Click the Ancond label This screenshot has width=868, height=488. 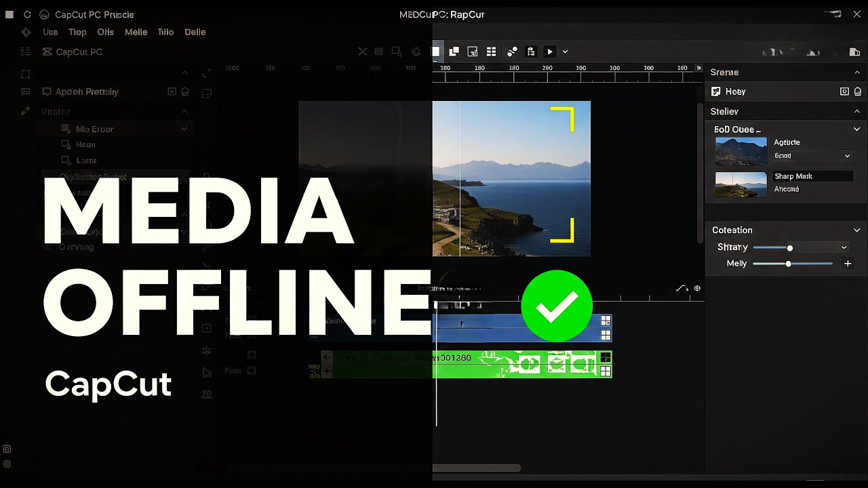pyautogui.click(x=787, y=189)
